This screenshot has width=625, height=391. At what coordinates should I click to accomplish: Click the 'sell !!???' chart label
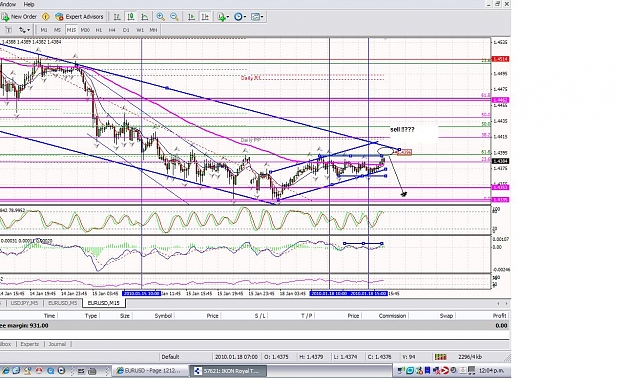pos(402,130)
